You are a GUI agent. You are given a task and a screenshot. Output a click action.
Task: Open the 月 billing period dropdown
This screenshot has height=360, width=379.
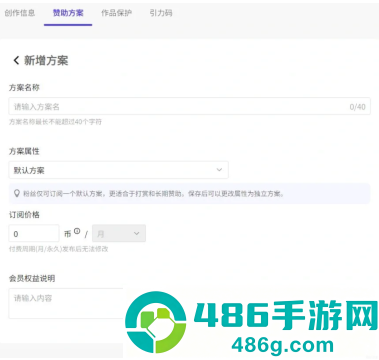pyautogui.click(x=119, y=233)
